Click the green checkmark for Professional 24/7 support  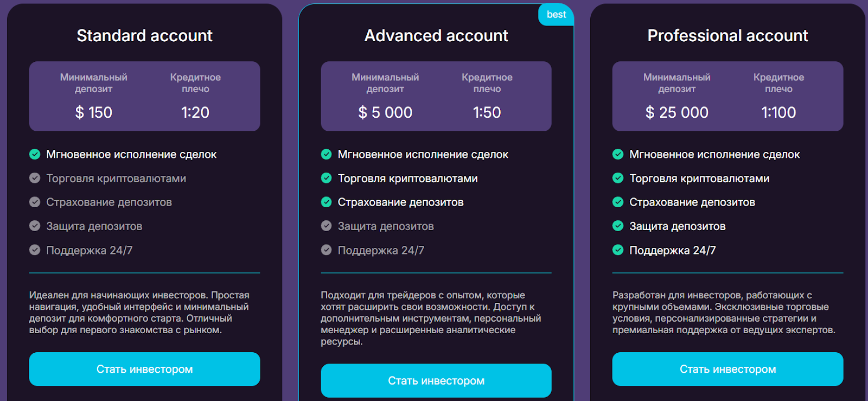click(x=618, y=250)
